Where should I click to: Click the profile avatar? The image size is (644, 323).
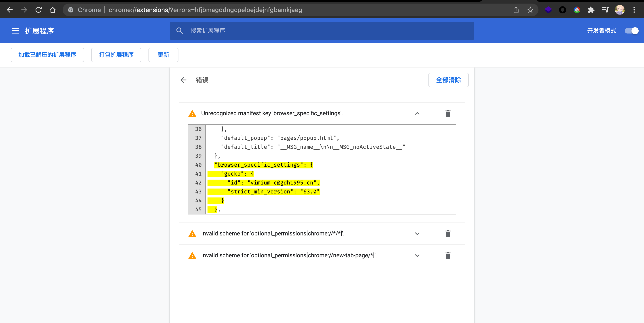pos(620,10)
